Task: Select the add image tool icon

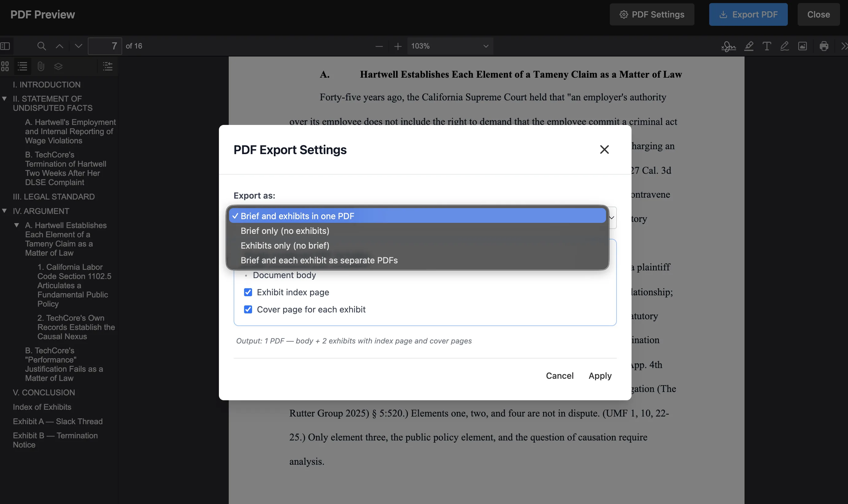Action: pyautogui.click(x=803, y=46)
